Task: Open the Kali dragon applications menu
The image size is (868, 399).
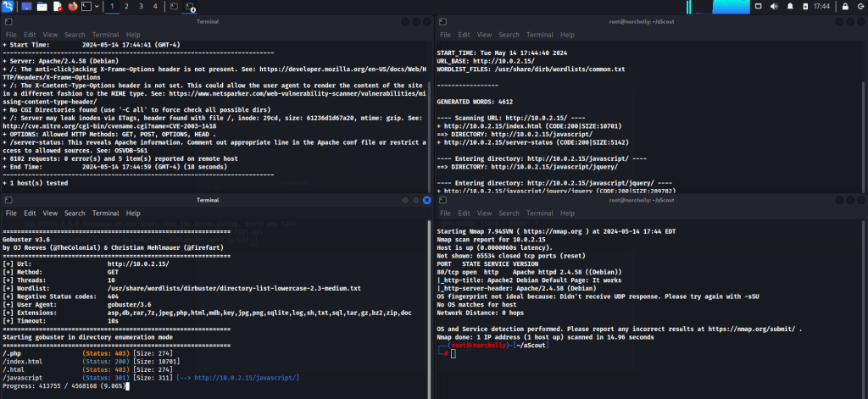Action: pos(8,6)
